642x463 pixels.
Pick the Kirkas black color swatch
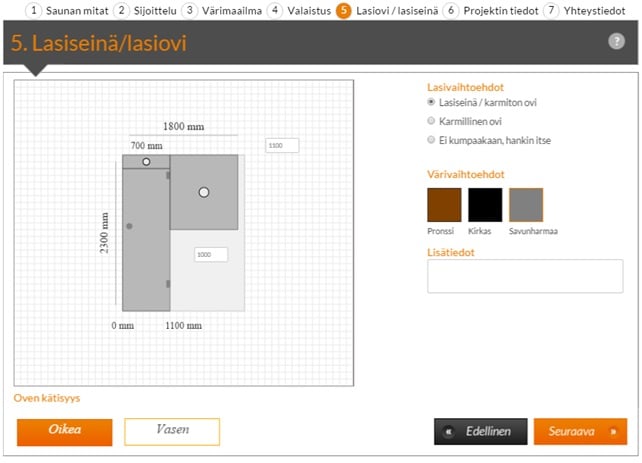click(x=485, y=205)
